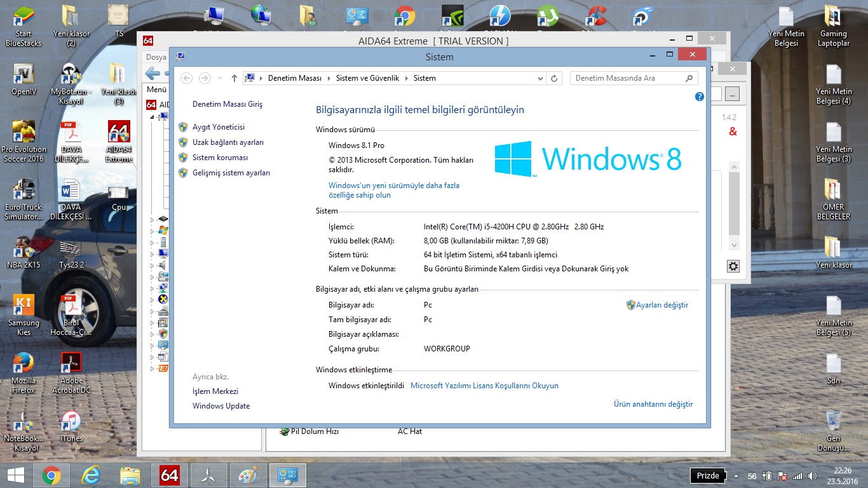
Task: Open the Paint app in taskbar
Action: (x=247, y=475)
